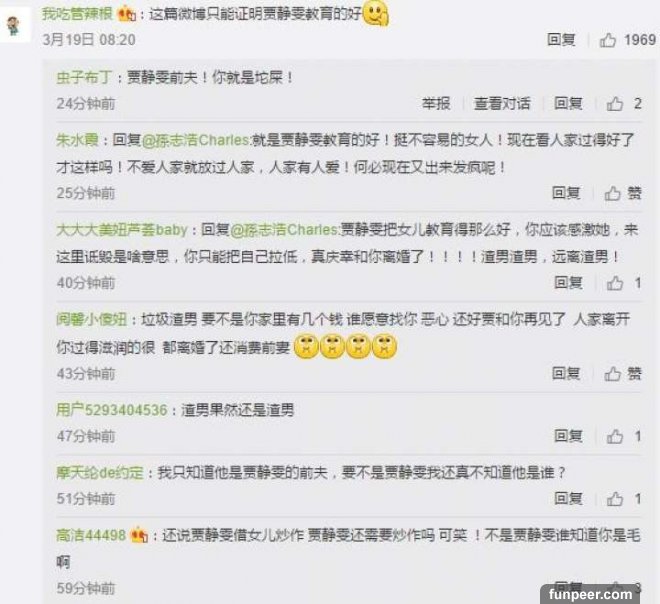
Task: Open @孫志浩Charles mention in 朱水良's reply
Action: tap(196, 140)
